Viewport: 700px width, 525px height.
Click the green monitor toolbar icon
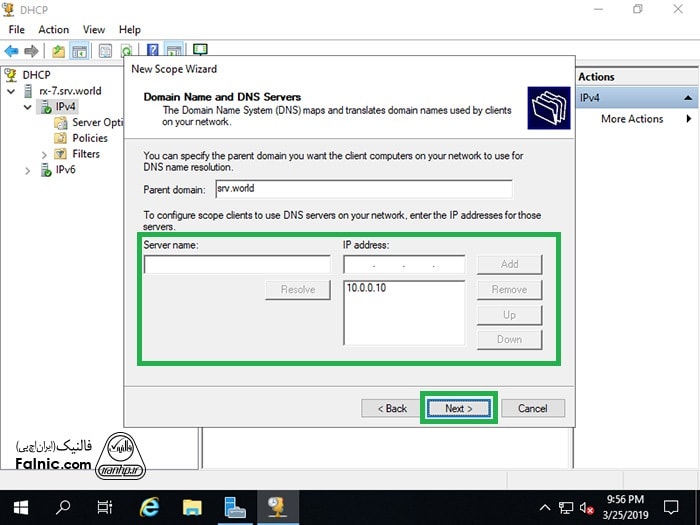pyautogui.click(x=200, y=50)
